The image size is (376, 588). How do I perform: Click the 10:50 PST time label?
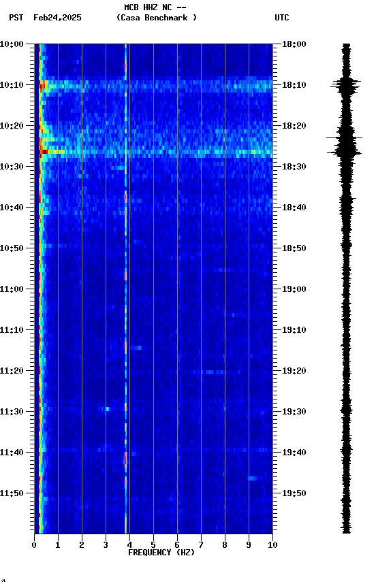[12, 248]
